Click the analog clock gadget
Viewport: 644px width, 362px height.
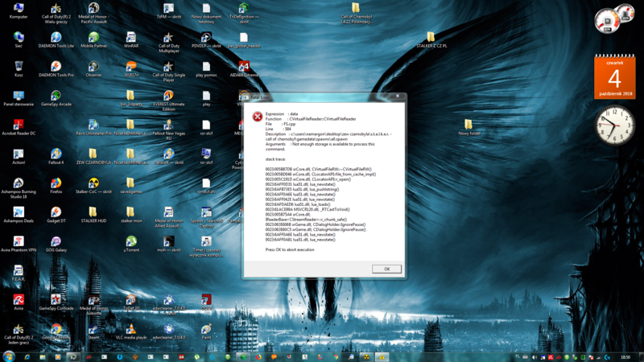point(614,125)
